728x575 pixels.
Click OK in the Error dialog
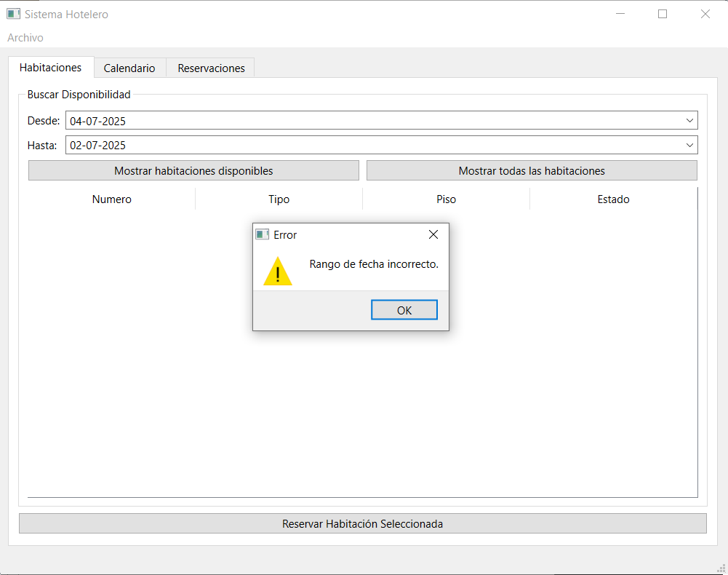click(404, 310)
